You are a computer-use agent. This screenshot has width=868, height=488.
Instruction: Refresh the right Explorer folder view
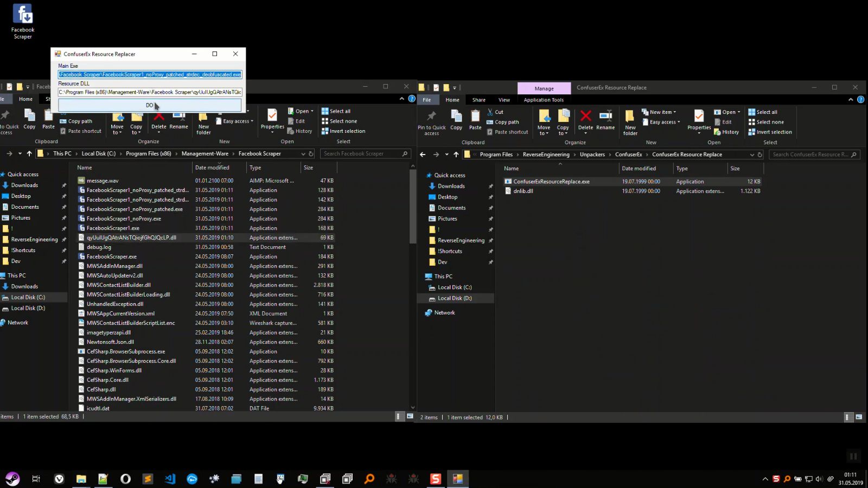pyautogui.click(x=760, y=155)
